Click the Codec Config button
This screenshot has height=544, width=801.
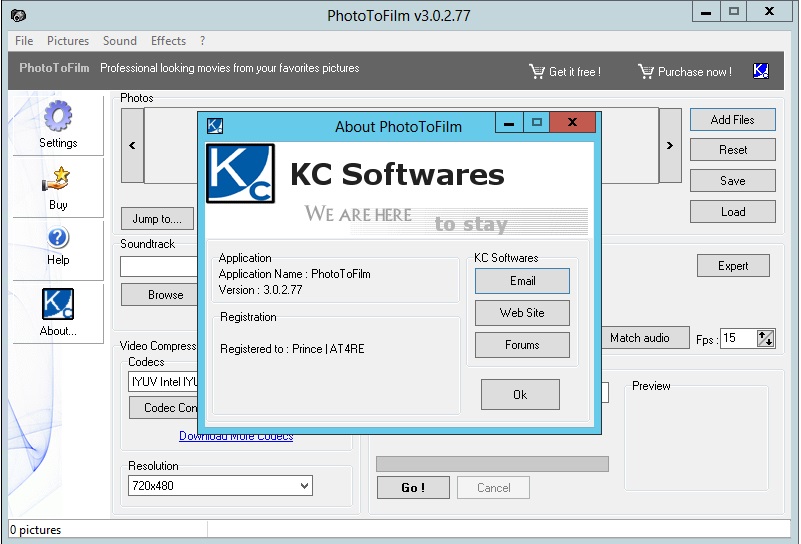[x=163, y=408]
